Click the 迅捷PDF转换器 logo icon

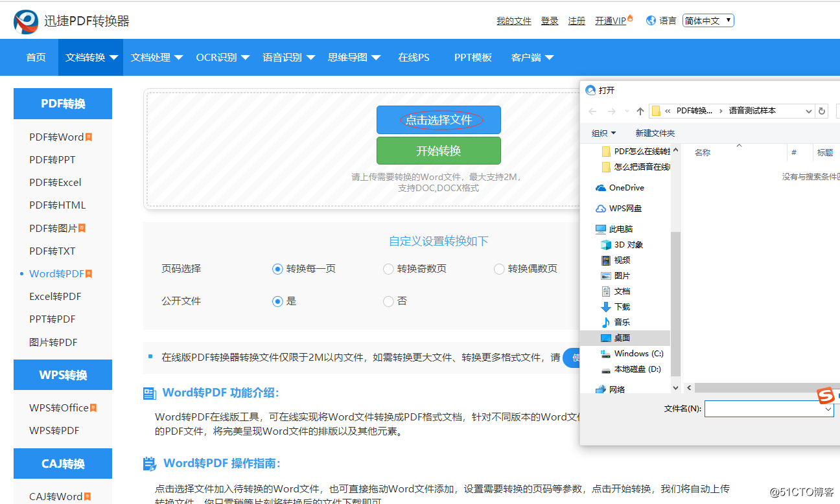click(26, 22)
